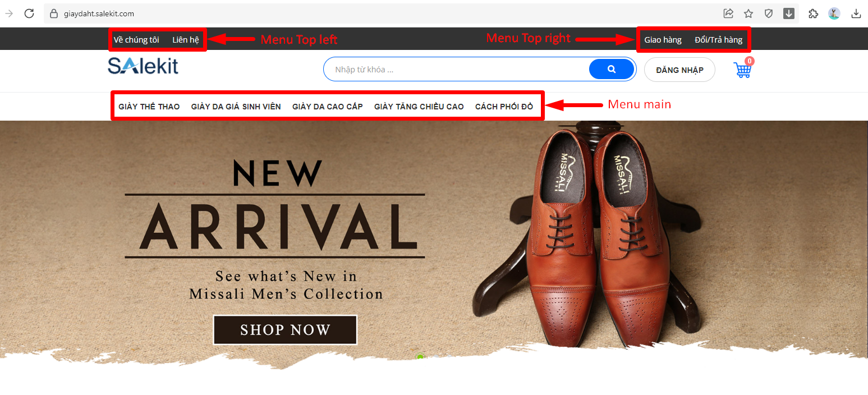Show browser downloads tray icon
Viewport: 868px width, 395px height.
click(856, 13)
